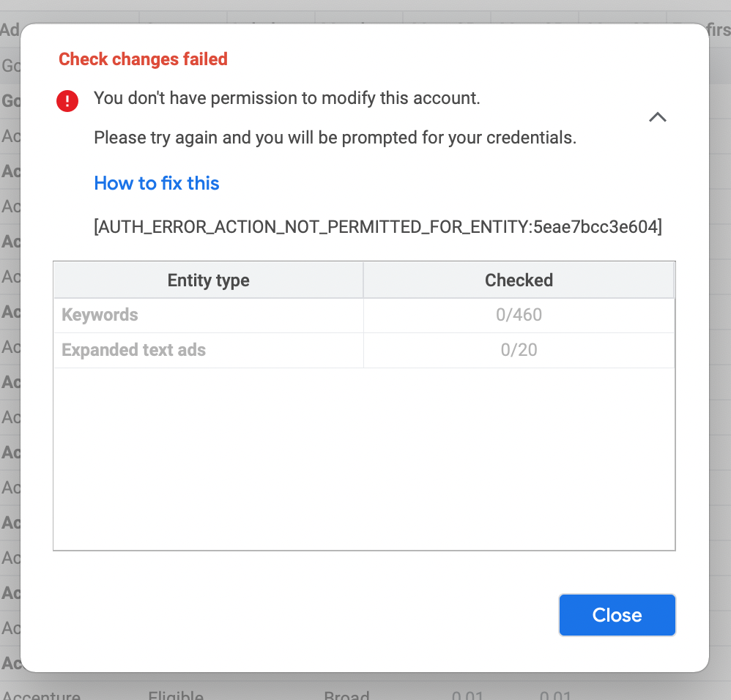Click the "You don't have permission" message

286,98
